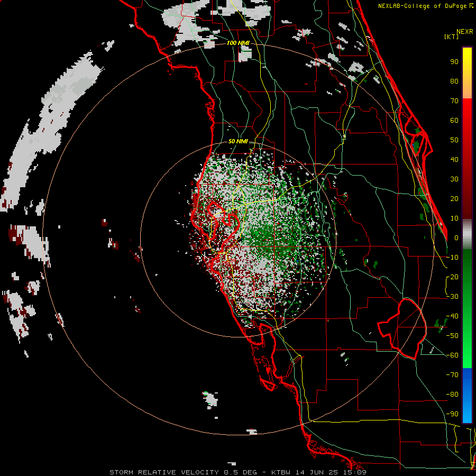
Task: Click the 0 value on the velocity scale
Action: tap(456, 237)
